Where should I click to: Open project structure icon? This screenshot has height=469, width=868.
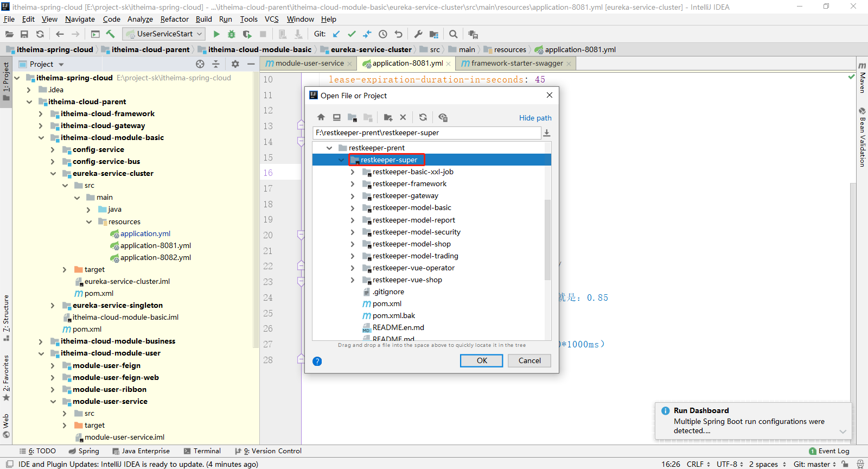[x=434, y=34]
